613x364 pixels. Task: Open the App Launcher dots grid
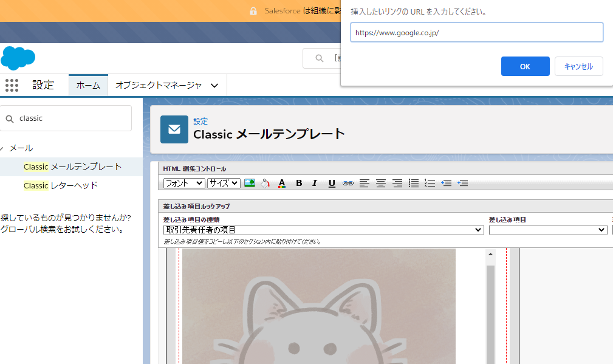12,85
